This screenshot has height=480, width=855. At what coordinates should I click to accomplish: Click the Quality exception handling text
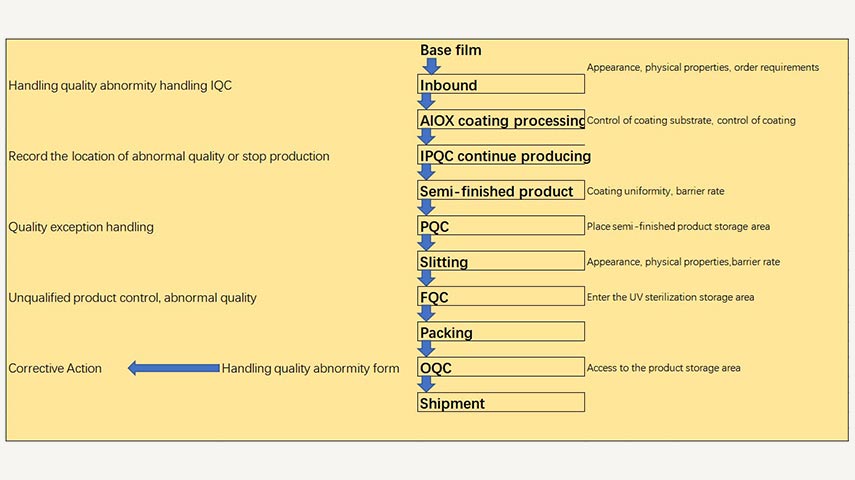[x=81, y=227]
